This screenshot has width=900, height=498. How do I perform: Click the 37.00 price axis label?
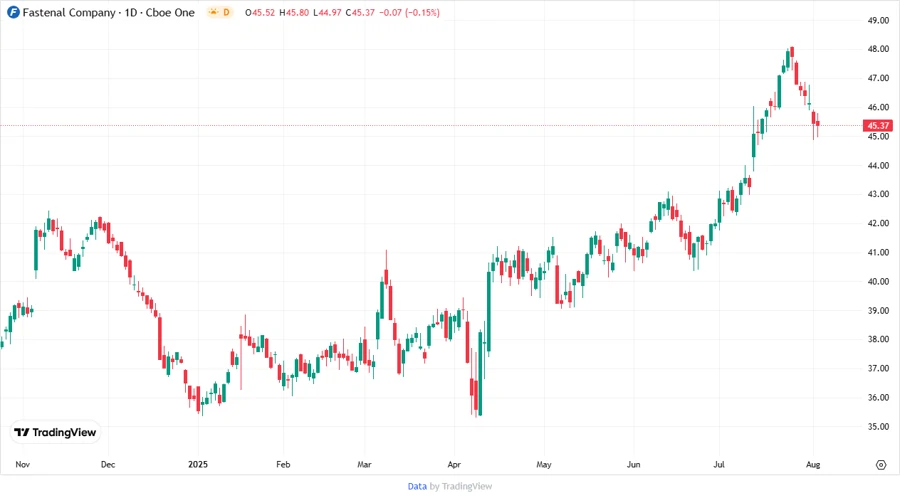coord(878,368)
